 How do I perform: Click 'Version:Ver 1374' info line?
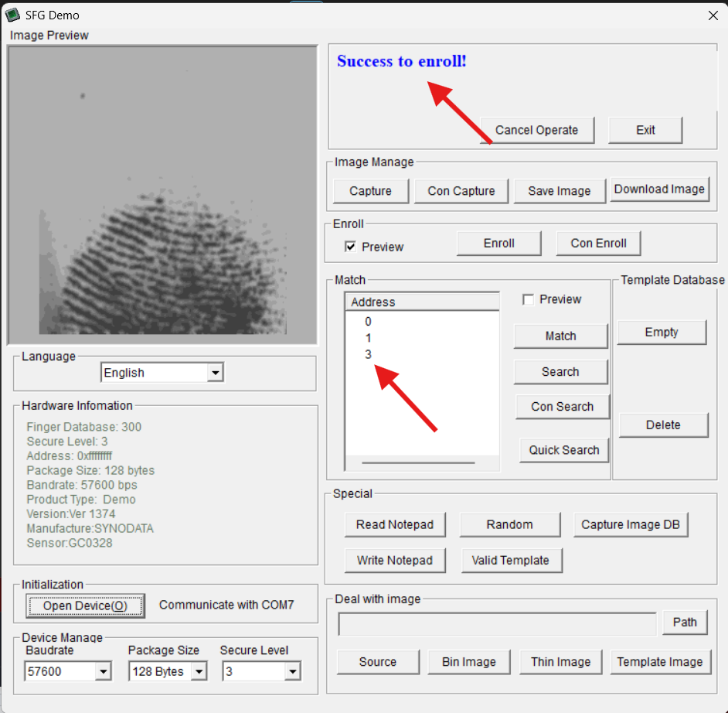(x=71, y=513)
